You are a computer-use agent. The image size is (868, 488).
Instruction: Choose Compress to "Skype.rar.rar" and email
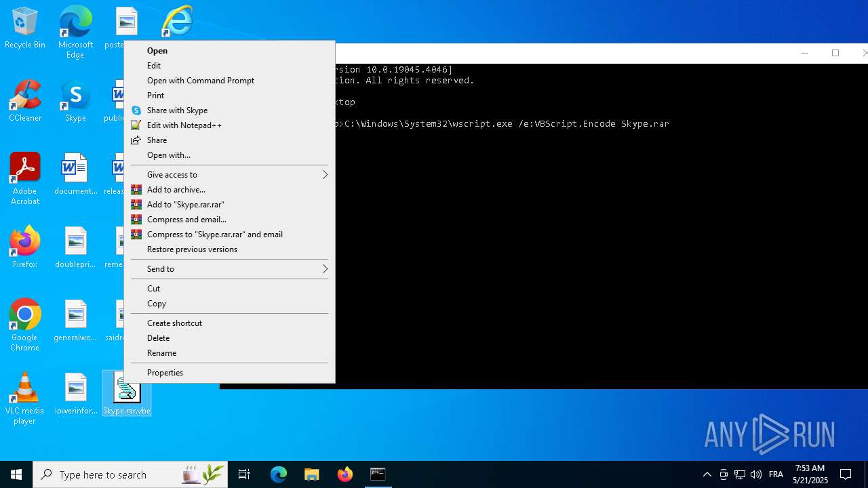click(229, 235)
